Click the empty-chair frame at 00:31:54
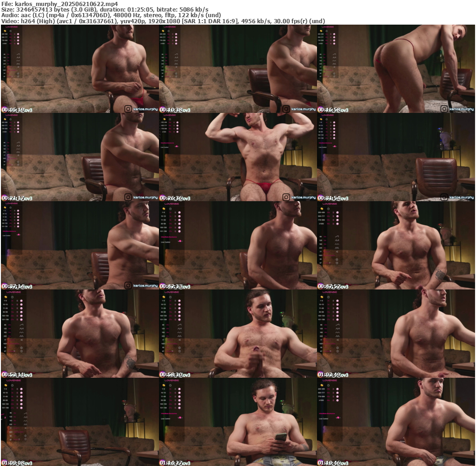Image resolution: width=476 pixels, height=466 pixels. pos(396,157)
